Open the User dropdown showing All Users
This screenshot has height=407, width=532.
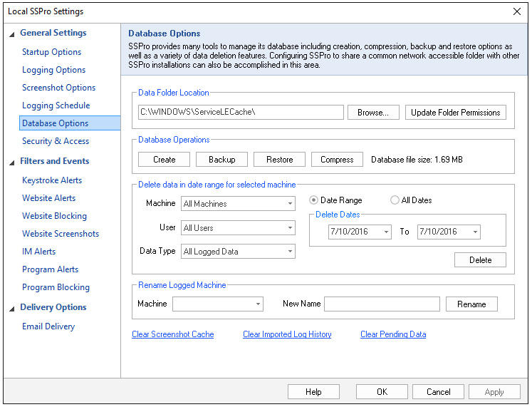(238, 228)
